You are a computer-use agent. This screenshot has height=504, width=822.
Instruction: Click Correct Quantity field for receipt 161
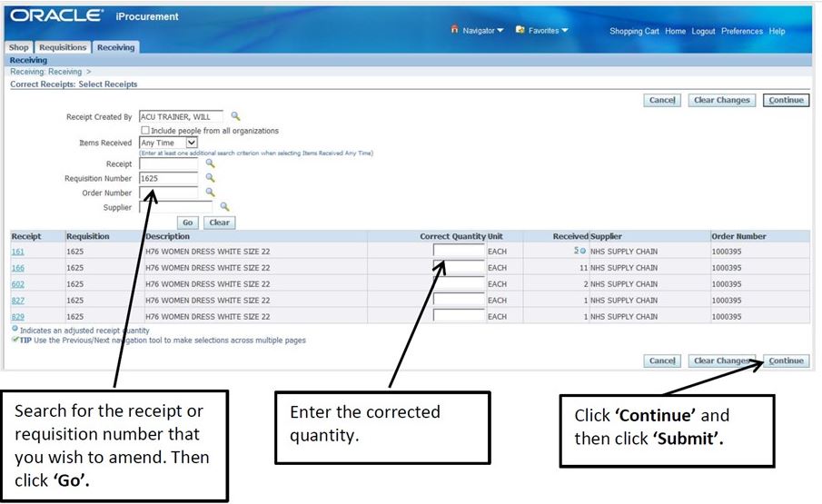point(460,251)
